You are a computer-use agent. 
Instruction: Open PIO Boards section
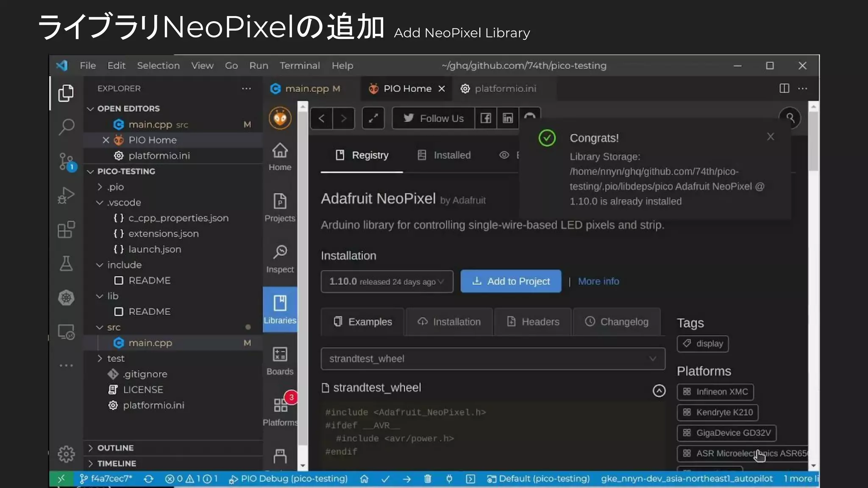tap(280, 361)
